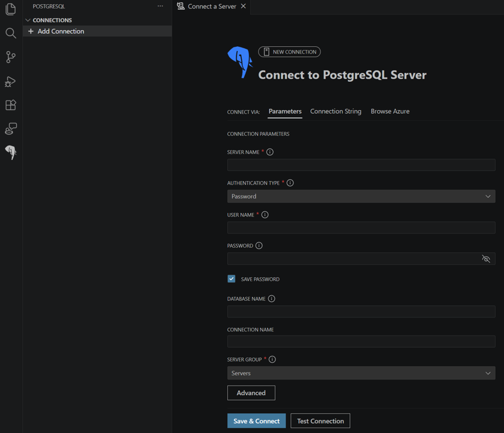Uncheck the Save Password checkbox

(x=232, y=278)
